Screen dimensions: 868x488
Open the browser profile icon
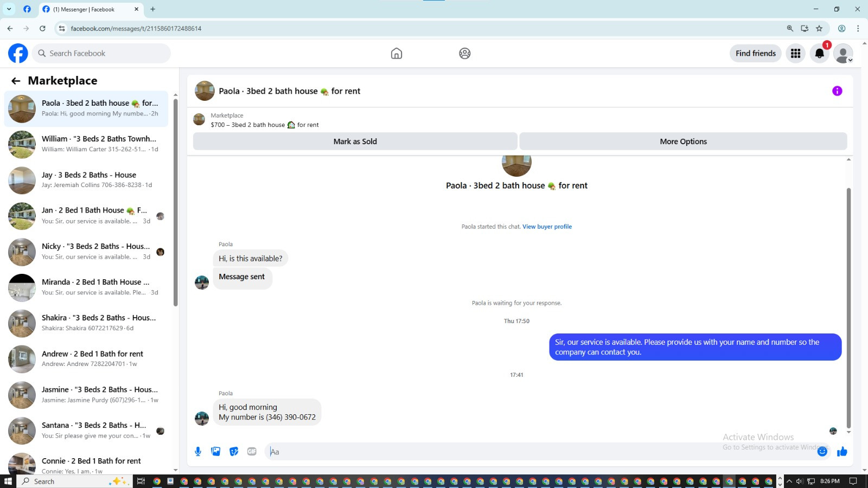coord(841,28)
